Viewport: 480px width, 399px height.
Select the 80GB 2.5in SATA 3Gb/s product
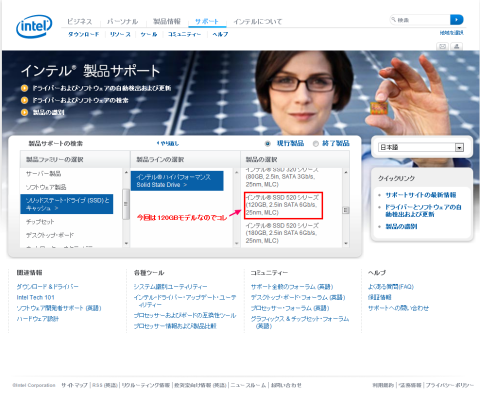point(281,177)
